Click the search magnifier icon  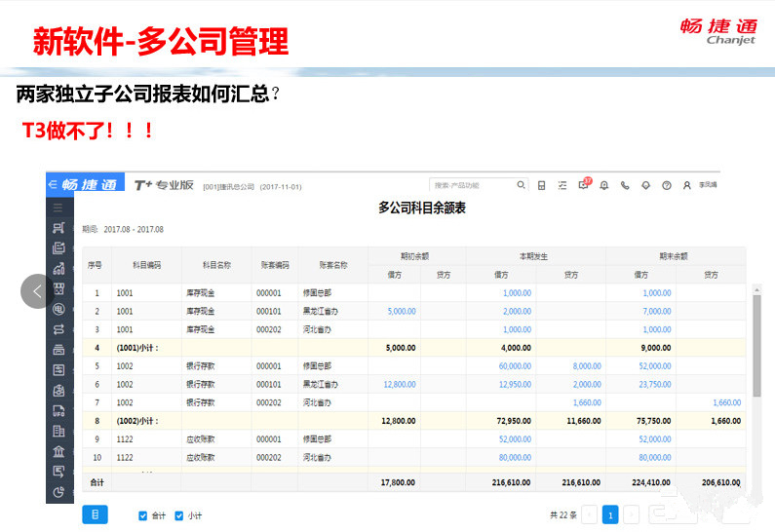(521, 185)
